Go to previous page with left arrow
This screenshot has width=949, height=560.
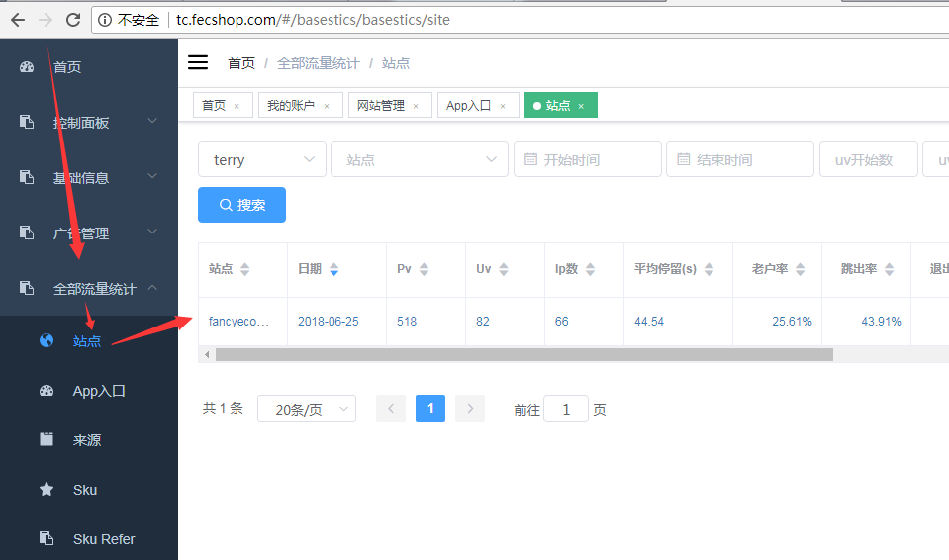click(391, 409)
